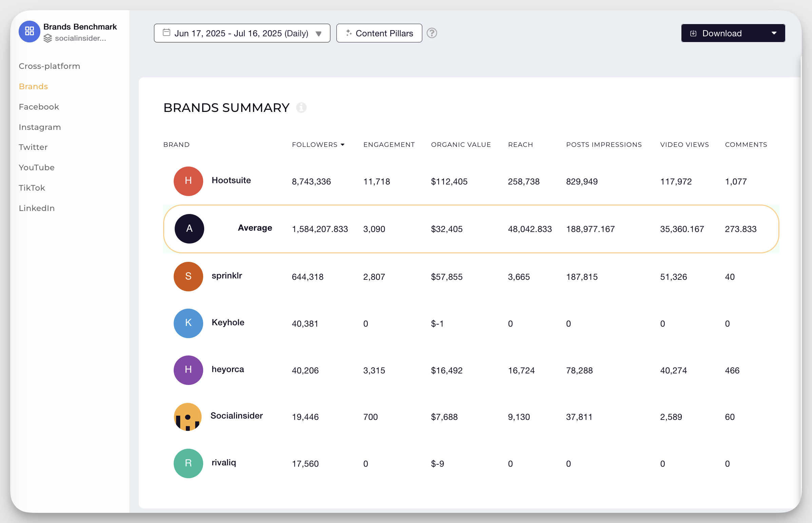
Task: Click the Socialinsider brand name
Action: [236, 416]
